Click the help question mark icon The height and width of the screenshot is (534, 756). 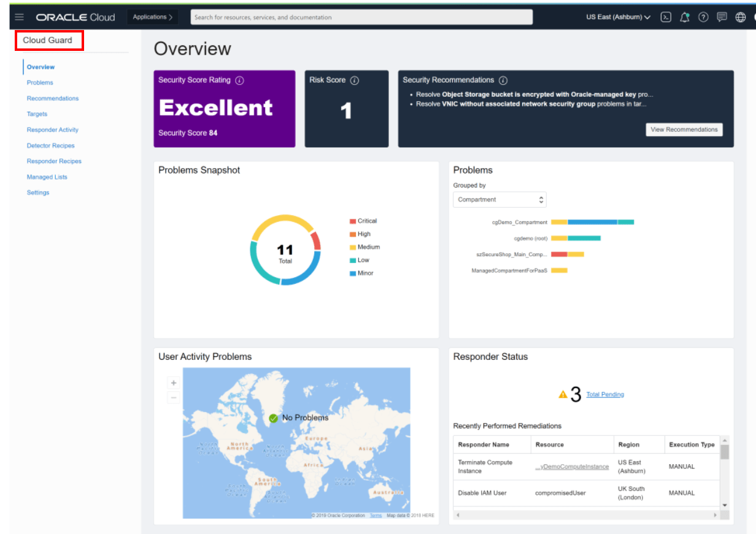[x=703, y=17]
